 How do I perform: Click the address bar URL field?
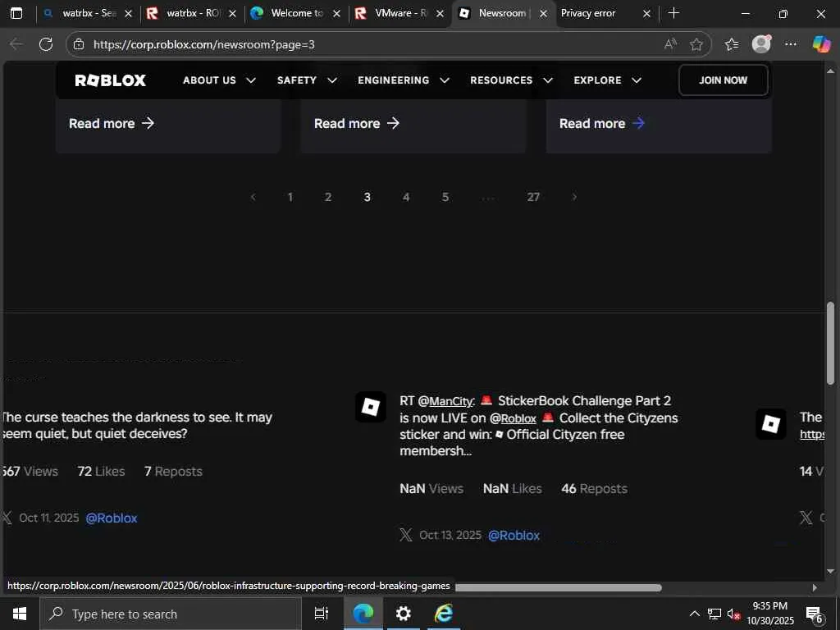click(375, 44)
